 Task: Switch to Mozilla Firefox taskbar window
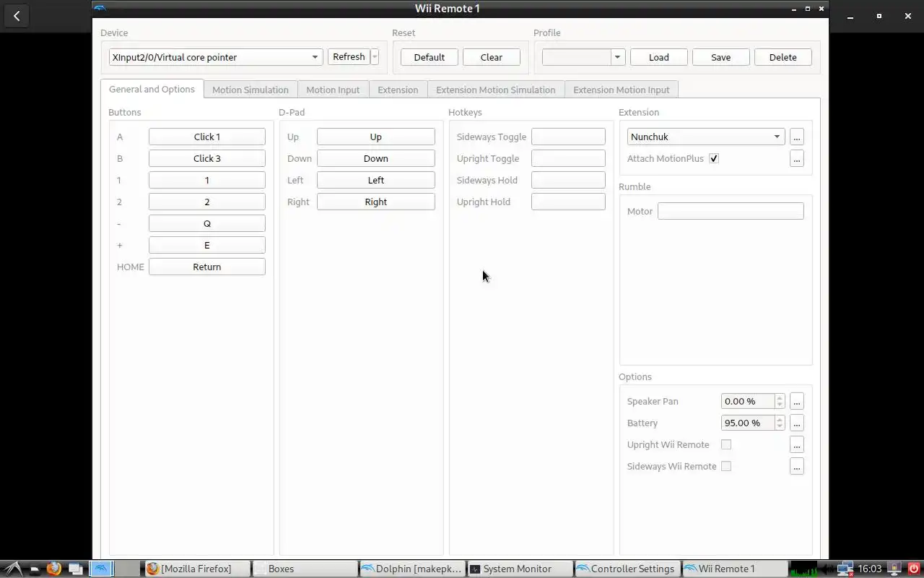tap(197, 569)
